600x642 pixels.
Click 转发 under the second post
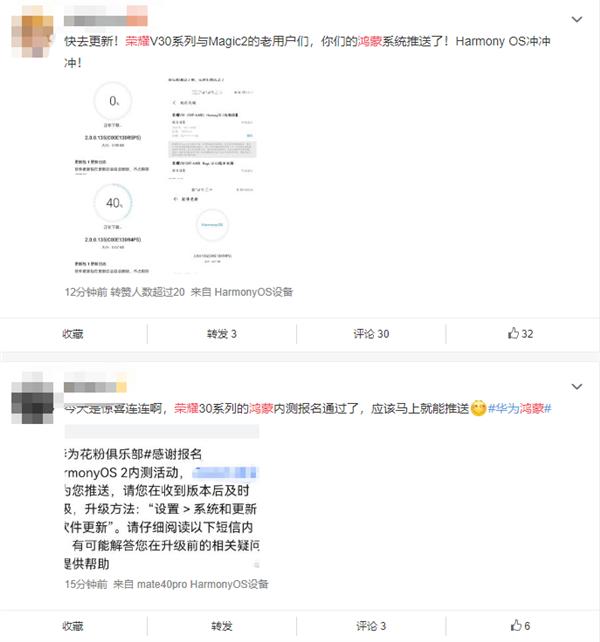tap(222, 626)
